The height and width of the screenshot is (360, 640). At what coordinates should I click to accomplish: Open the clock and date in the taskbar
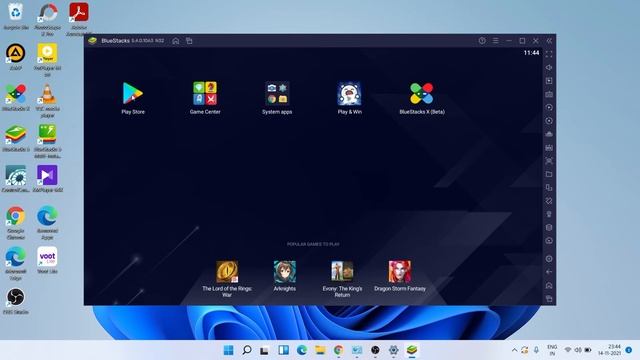(x=610, y=350)
